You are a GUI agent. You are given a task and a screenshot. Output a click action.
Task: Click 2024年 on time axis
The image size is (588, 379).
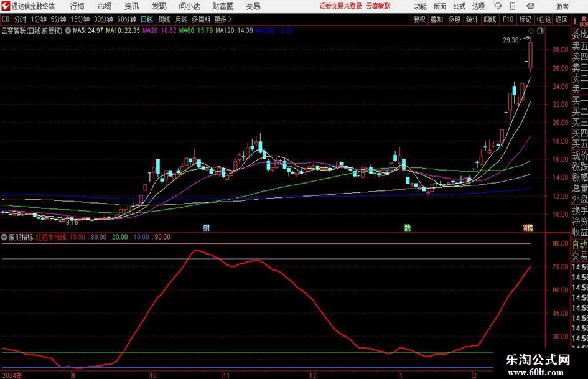(12, 375)
